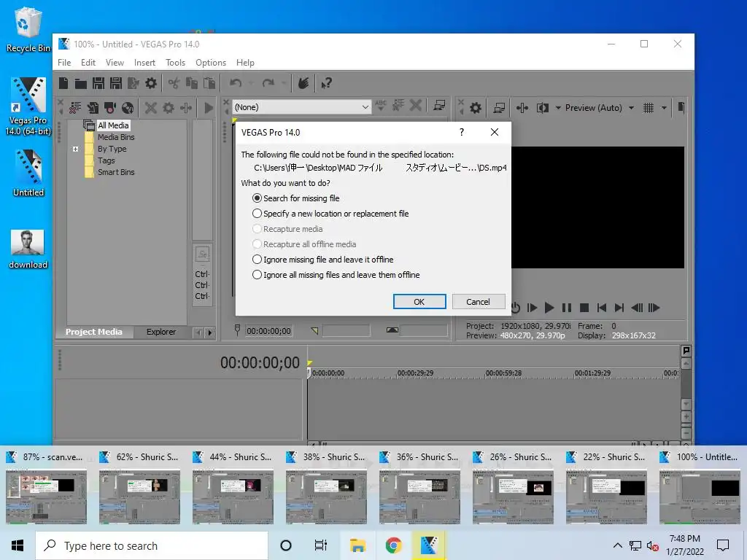Click Cancel in the missing file dialog
Screen dimensions: 747x560
[x=479, y=301]
